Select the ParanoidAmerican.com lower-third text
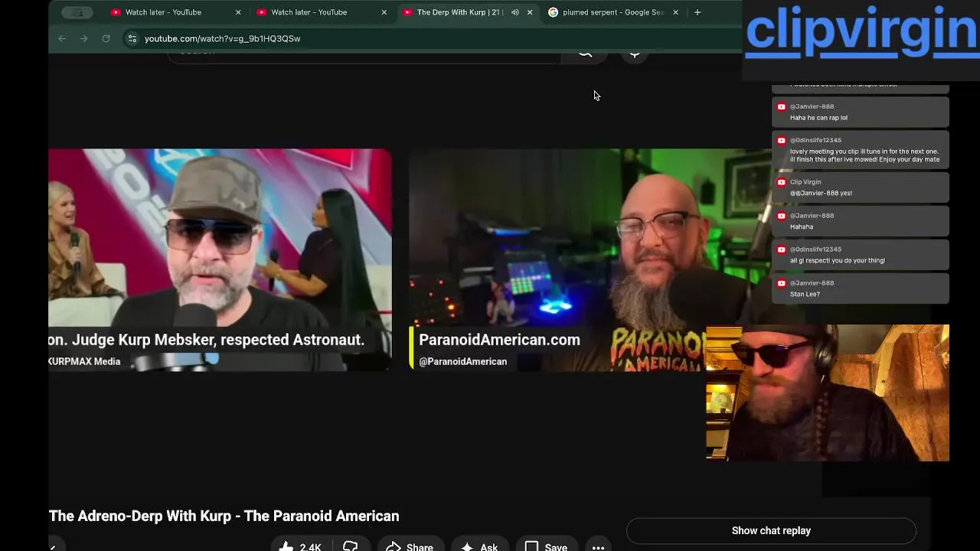Screen dimensions: 980x551 [499, 340]
